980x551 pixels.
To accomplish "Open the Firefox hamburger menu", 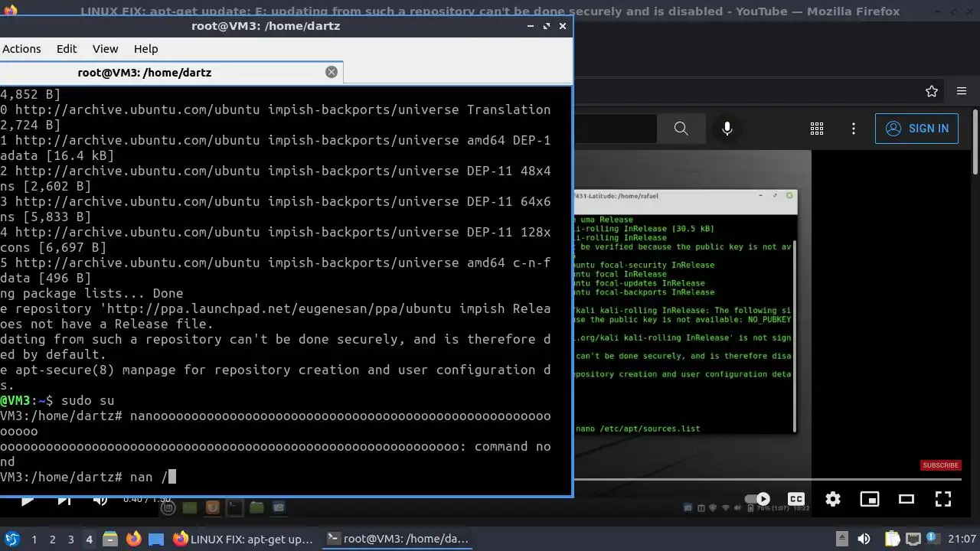I will coord(962,91).
